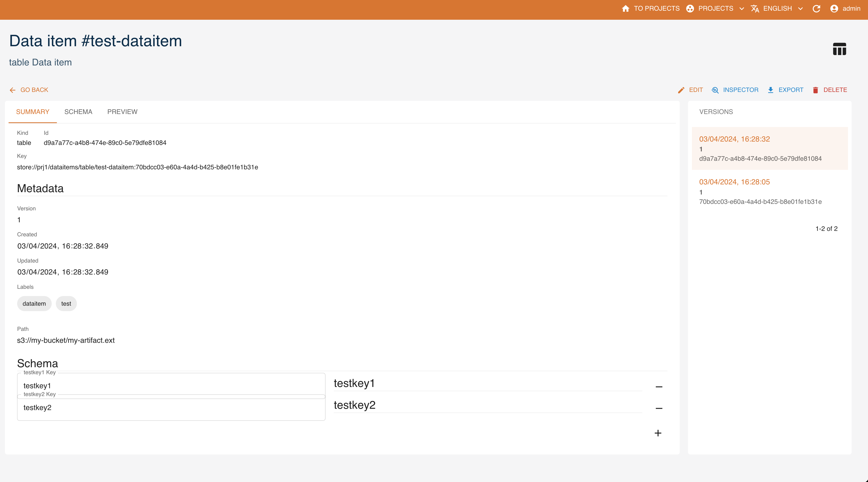The width and height of the screenshot is (868, 482).
Task: Click the store://prj1/dataitems key text
Action: coord(137,168)
